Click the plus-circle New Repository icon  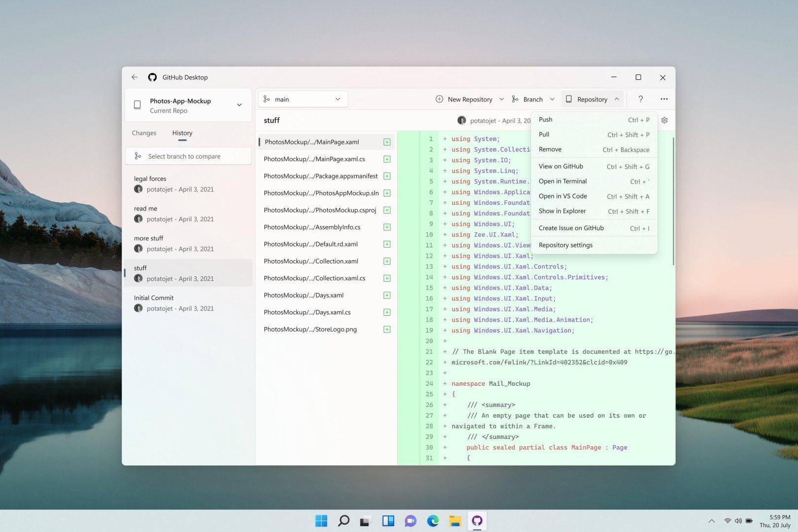(x=439, y=99)
